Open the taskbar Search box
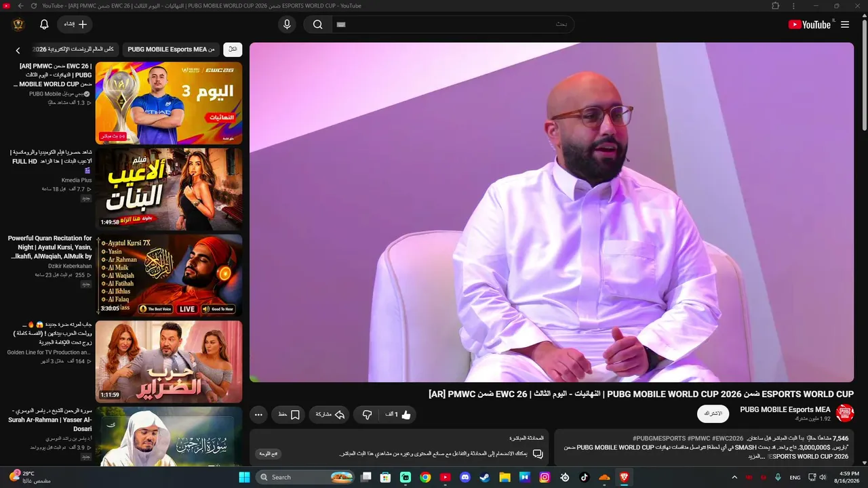The image size is (868, 488). pos(306,477)
